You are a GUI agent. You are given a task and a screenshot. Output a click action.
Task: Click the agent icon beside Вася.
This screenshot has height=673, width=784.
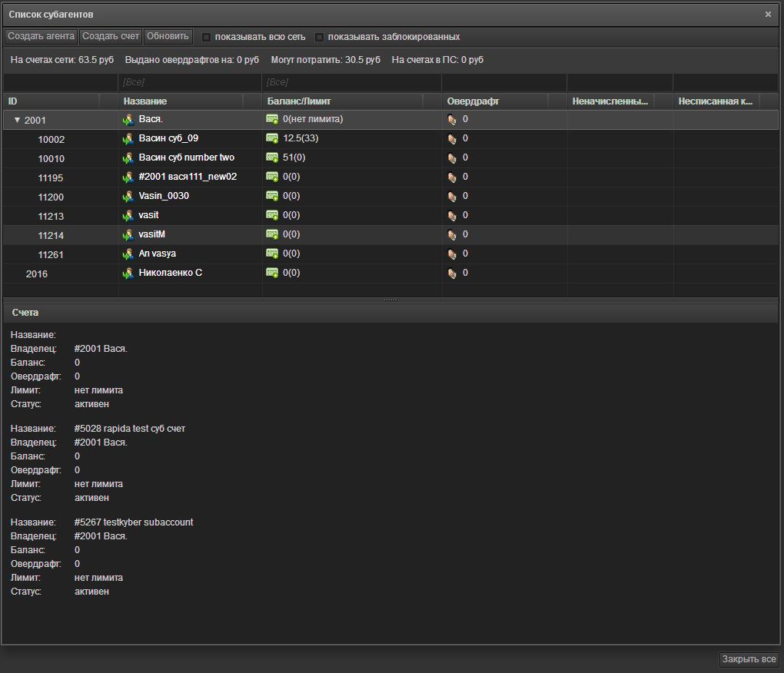(128, 120)
